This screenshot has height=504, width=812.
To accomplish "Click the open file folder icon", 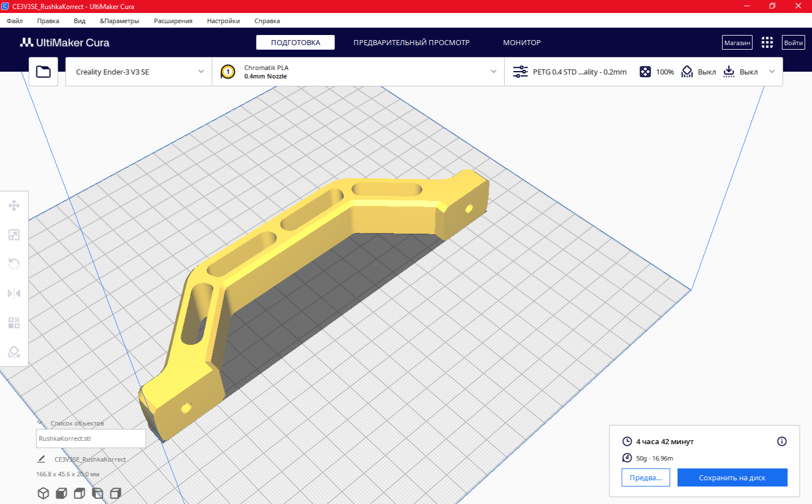I will [x=43, y=72].
